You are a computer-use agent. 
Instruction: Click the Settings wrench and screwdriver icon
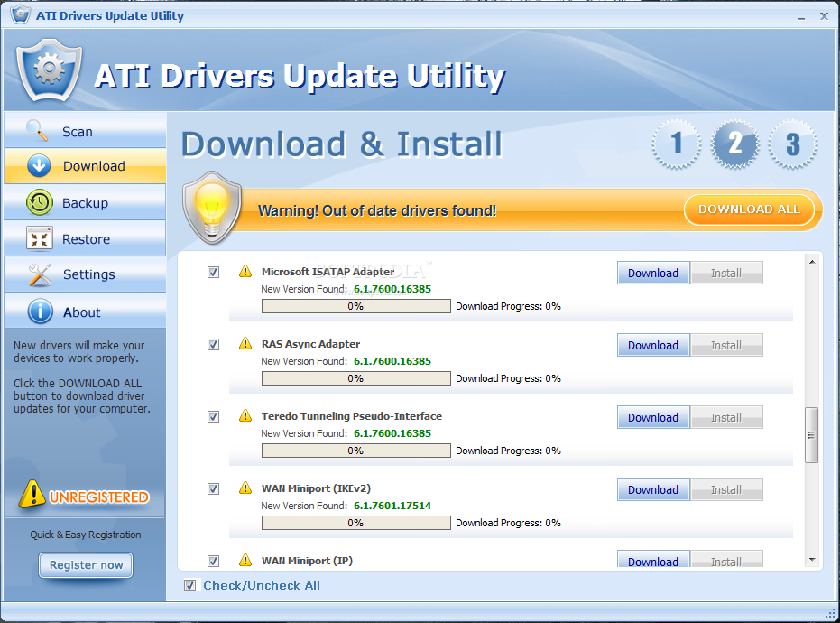[40, 274]
